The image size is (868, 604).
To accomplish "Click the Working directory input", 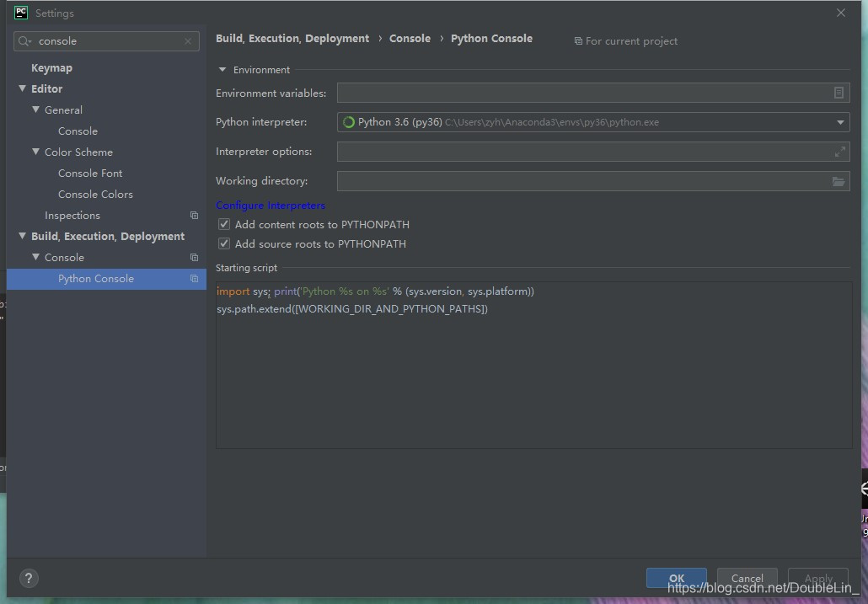I will tap(593, 181).
